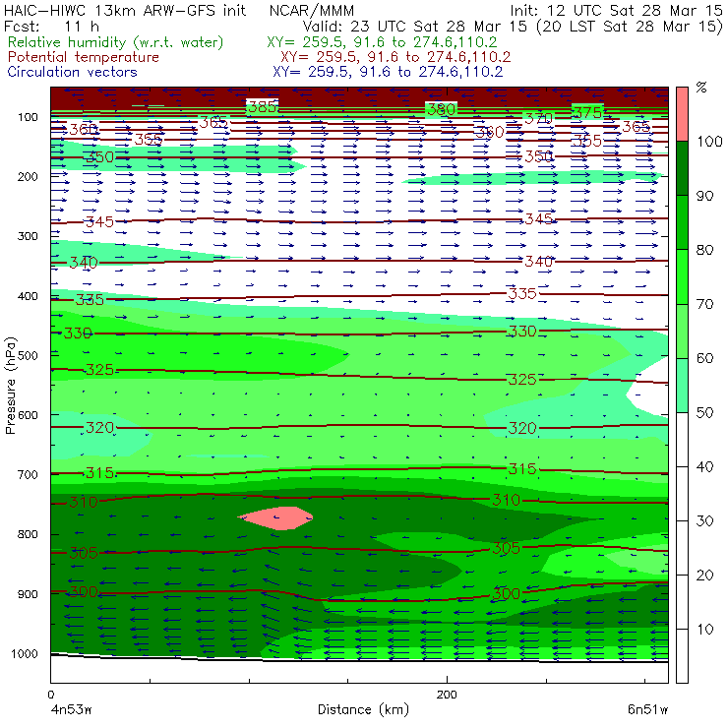Click the 'Valid: 23 UTC Sat 28 Mar 15' text
The width and height of the screenshot is (728, 728).
416,27
